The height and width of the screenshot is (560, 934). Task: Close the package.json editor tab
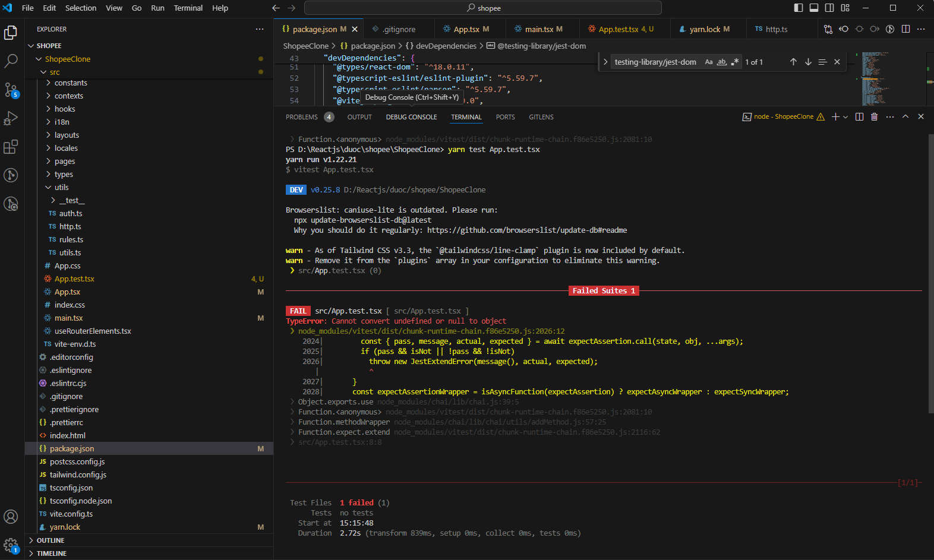355,29
